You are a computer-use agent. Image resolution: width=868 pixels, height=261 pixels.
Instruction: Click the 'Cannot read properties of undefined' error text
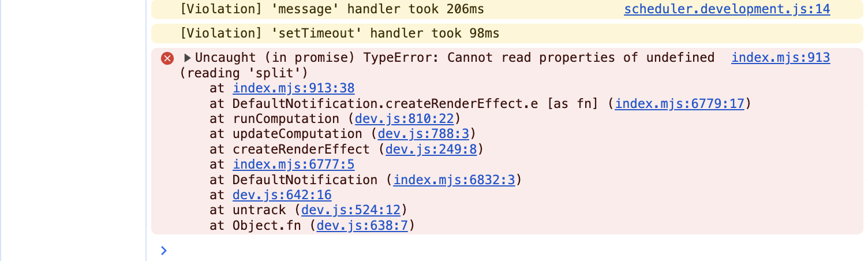(581, 57)
